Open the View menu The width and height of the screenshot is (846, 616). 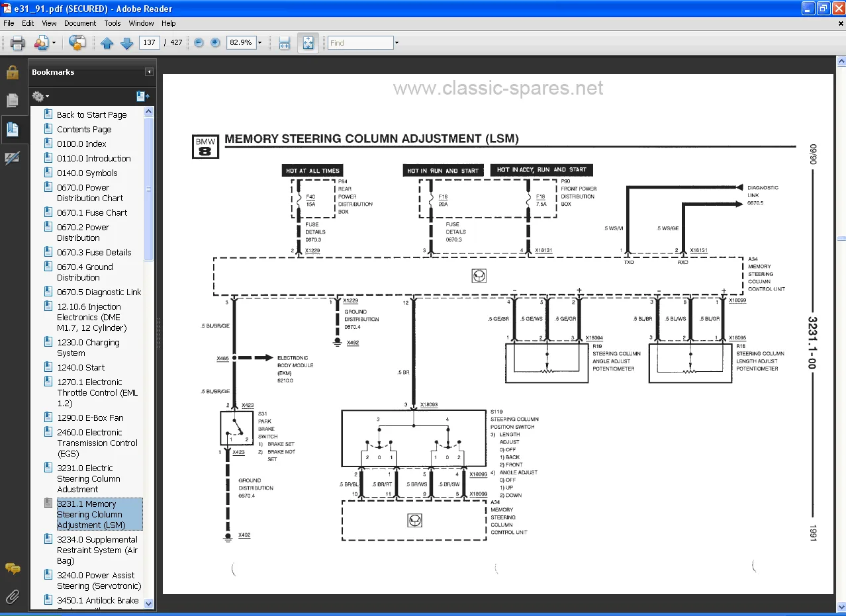click(49, 23)
